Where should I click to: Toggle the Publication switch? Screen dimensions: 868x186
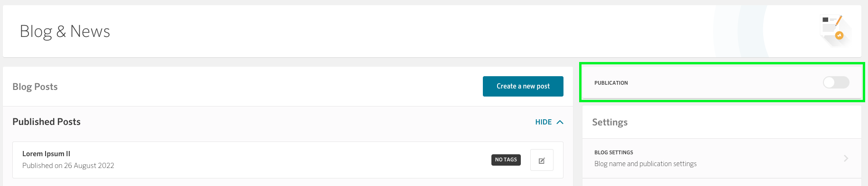pyautogui.click(x=836, y=82)
